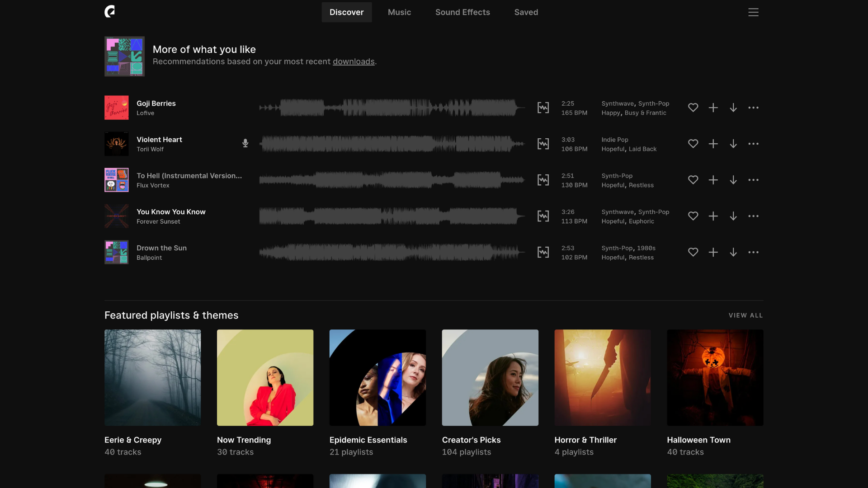Open the Lofive artist link
Image resolution: width=868 pixels, height=488 pixels.
(145, 113)
